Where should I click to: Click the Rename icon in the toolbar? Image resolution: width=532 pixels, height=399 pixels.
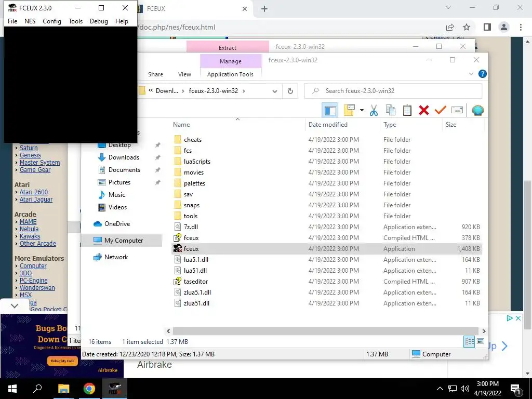click(x=457, y=110)
